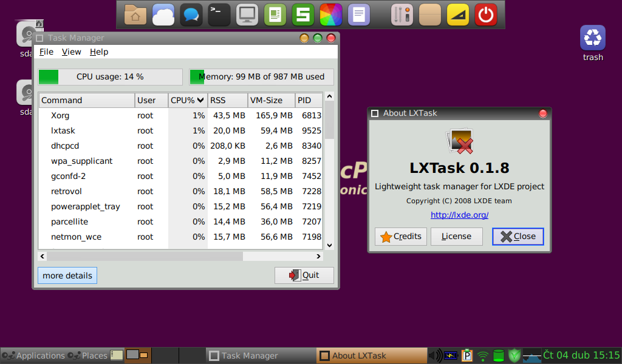Image resolution: width=622 pixels, height=364 pixels.
Task: Visit the http://lxde.org/ link
Action: tap(459, 214)
